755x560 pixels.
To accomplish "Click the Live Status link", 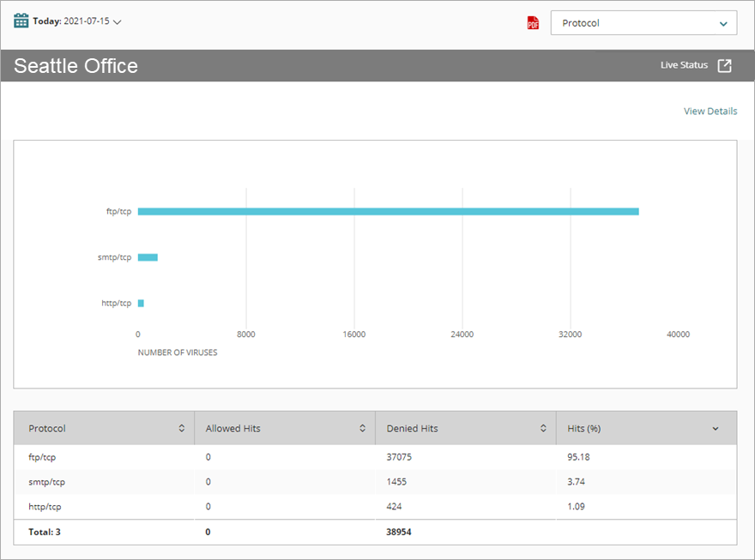I will click(x=685, y=64).
